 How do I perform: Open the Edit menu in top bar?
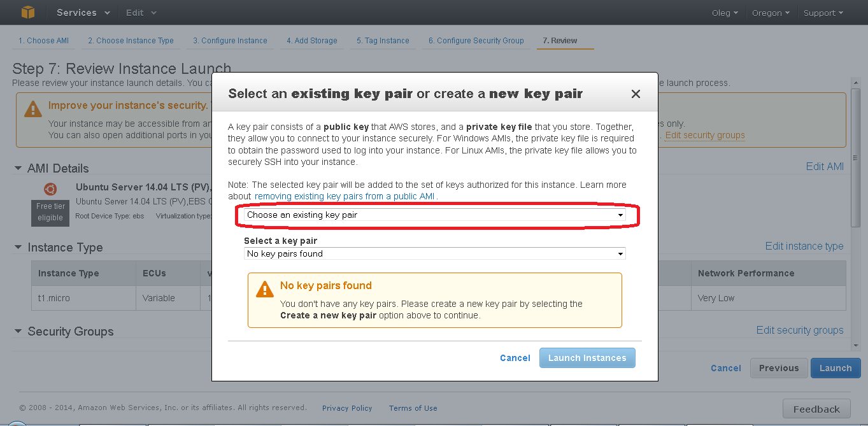point(141,13)
